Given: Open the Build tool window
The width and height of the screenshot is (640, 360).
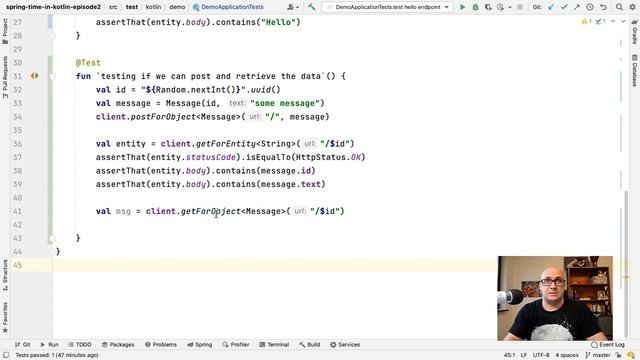Looking at the screenshot, I should tap(310, 344).
